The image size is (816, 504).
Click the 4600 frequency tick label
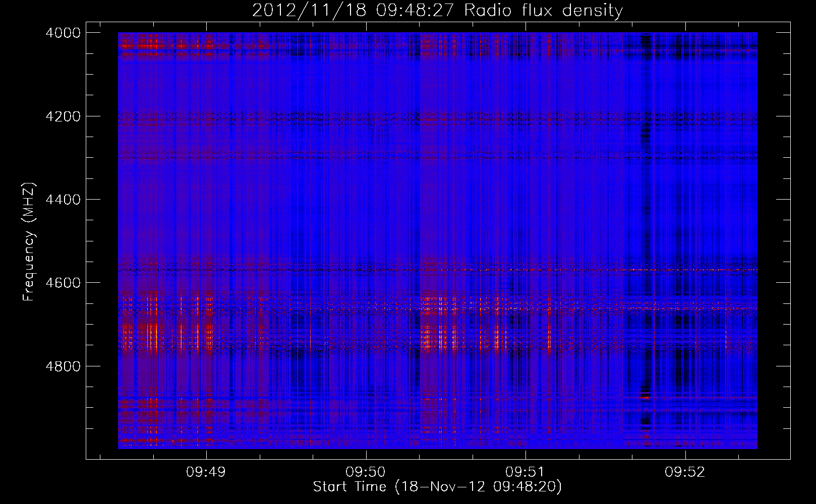click(x=63, y=283)
